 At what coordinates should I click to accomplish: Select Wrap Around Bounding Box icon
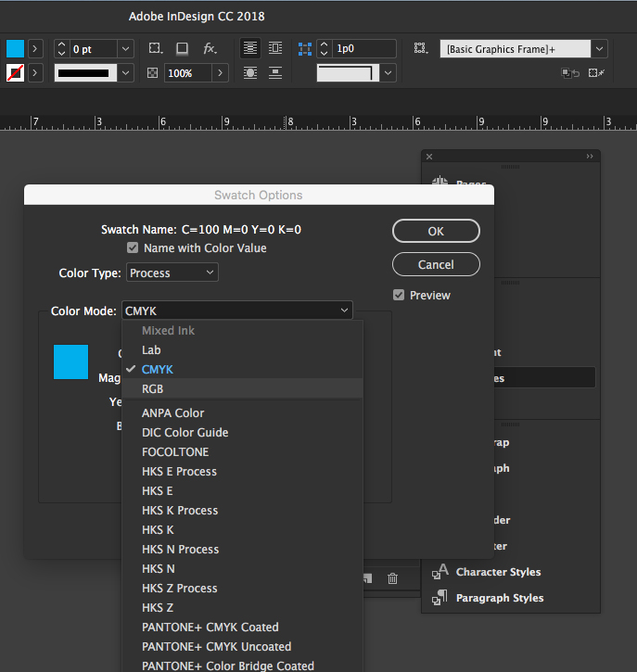pos(275,48)
